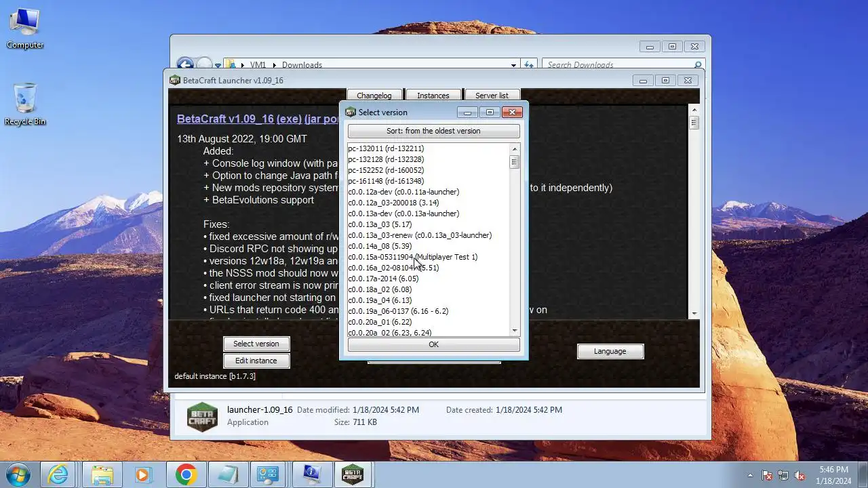This screenshot has height=488, width=868.
Task: Click changelog scrollbar up arrow
Action: 694,109
